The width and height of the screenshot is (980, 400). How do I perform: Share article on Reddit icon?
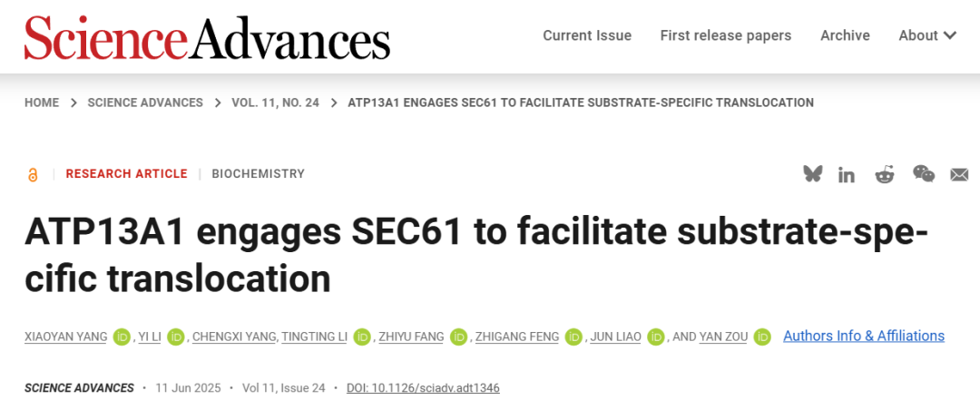click(x=884, y=174)
